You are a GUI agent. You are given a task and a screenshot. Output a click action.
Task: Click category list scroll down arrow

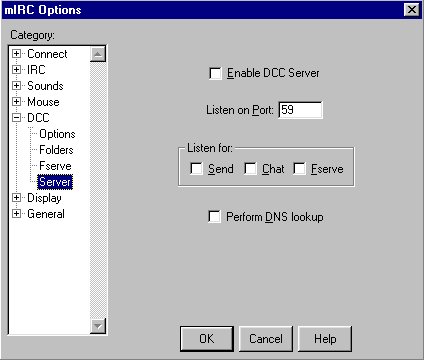[98, 326]
